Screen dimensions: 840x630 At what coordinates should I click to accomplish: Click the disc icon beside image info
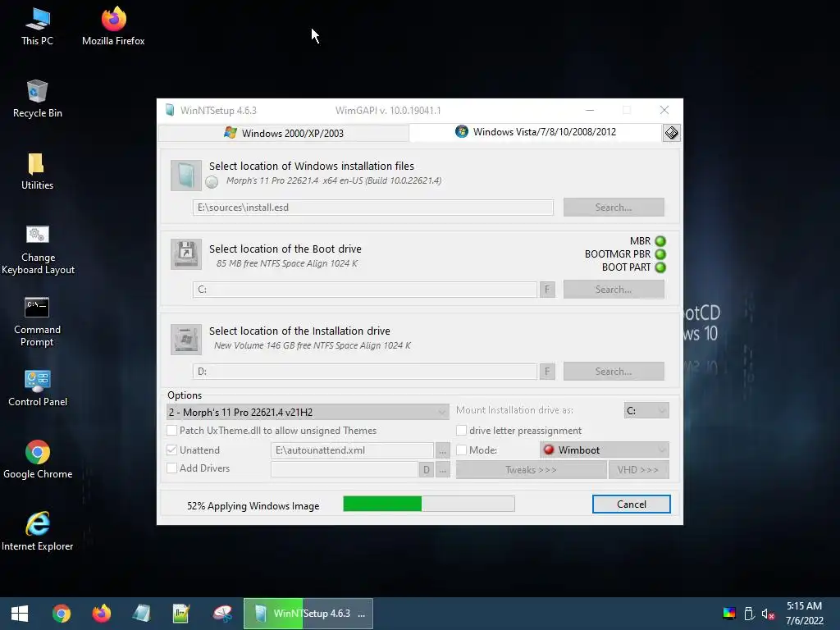[212, 182]
